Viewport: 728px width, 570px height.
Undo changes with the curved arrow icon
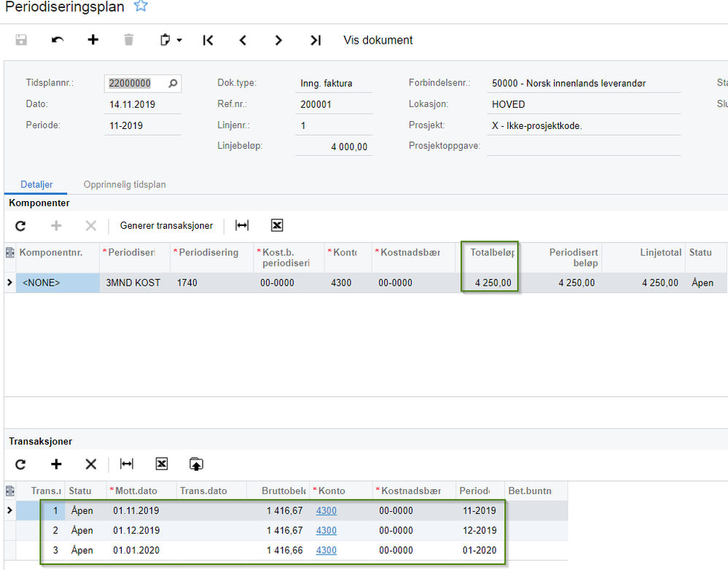[57, 40]
